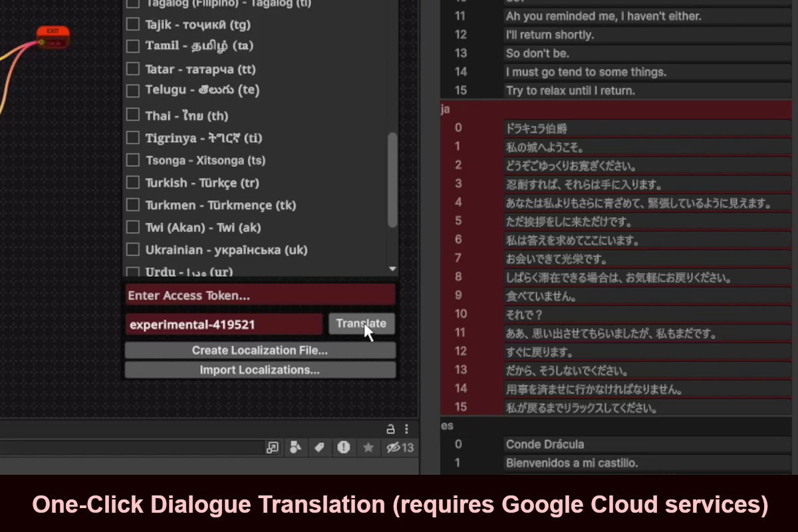Select the Turkish (tr) checkbox
Screen dimensions: 798x532
point(133,182)
